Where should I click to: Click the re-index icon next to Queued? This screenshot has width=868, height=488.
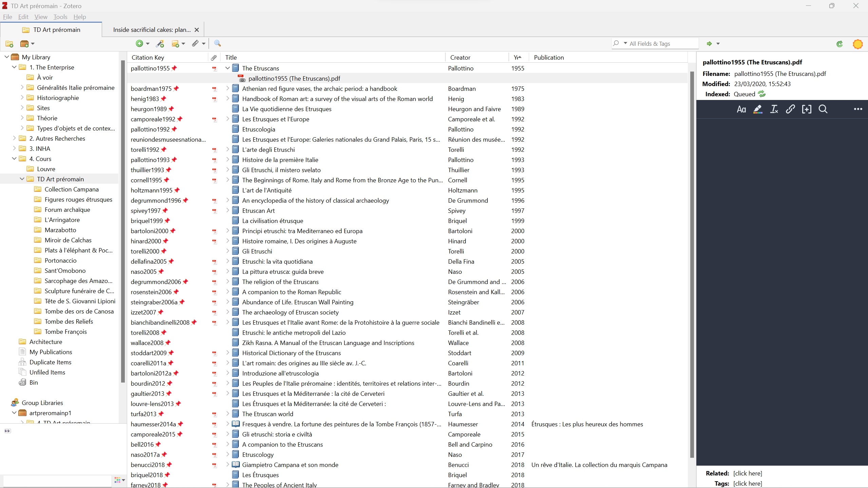(762, 94)
